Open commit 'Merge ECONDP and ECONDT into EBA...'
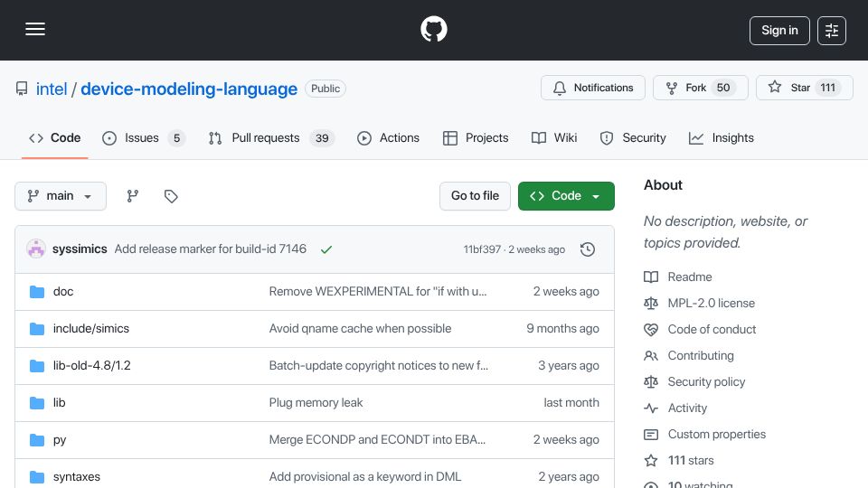 point(377,440)
